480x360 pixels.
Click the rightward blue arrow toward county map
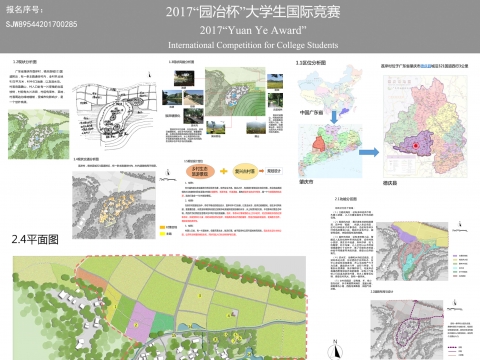[369, 152]
